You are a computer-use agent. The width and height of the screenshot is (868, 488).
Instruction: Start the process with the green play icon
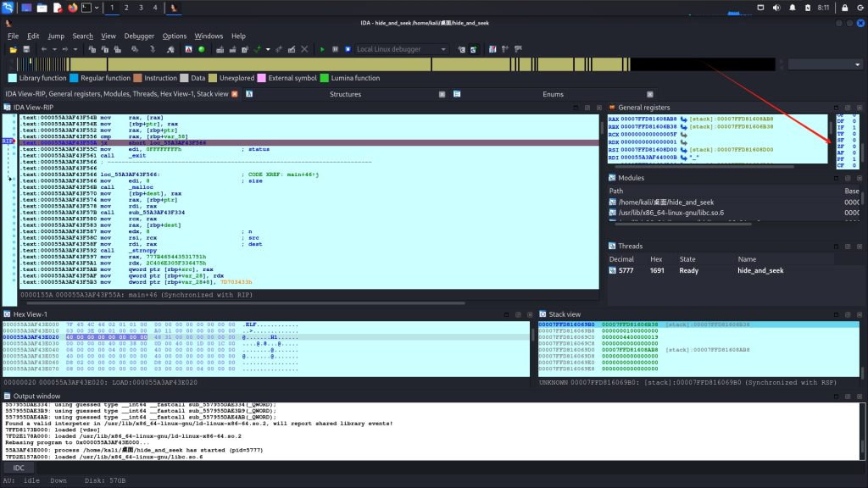tap(322, 49)
